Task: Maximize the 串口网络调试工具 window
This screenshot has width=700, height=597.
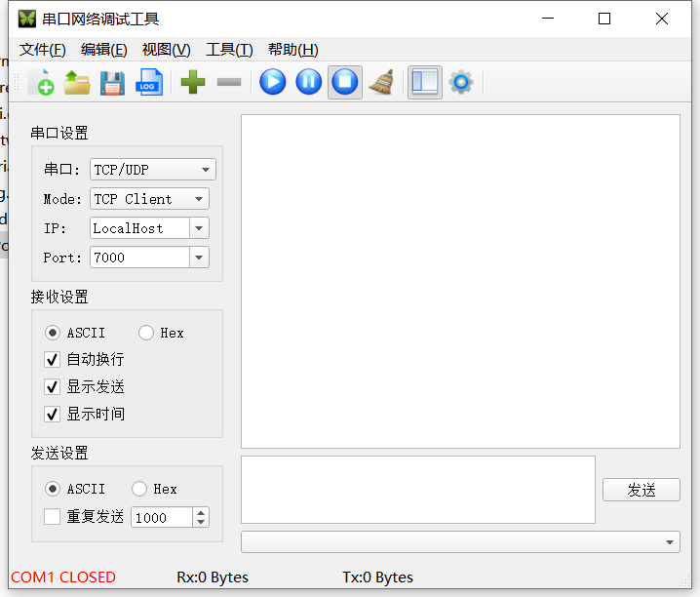Action: click(604, 19)
